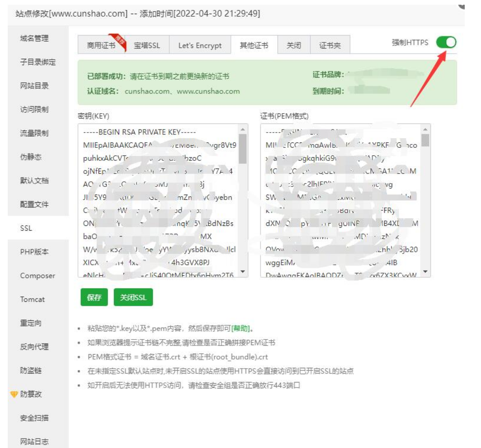Open 域名管理 in the sidebar
This screenshot has height=448, width=481.
(x=34, y=39)
